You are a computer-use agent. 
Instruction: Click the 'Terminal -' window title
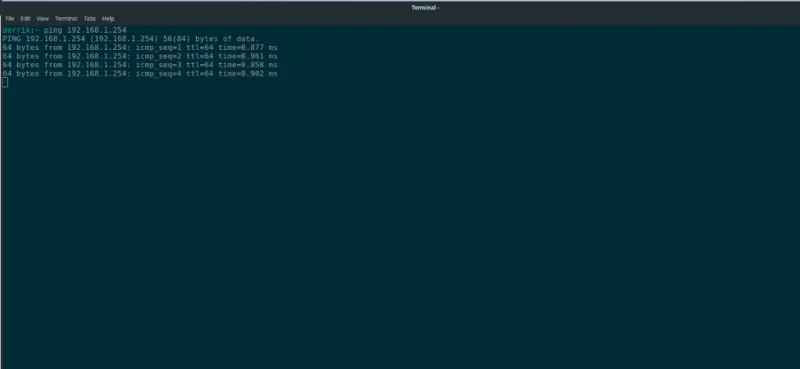pos(426,7)
